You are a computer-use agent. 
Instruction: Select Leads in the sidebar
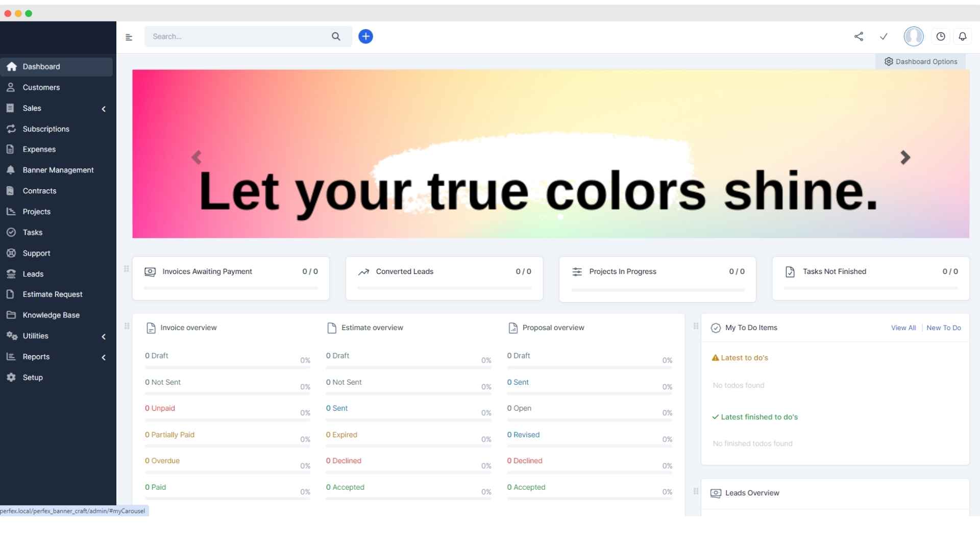tap(32, 273)
